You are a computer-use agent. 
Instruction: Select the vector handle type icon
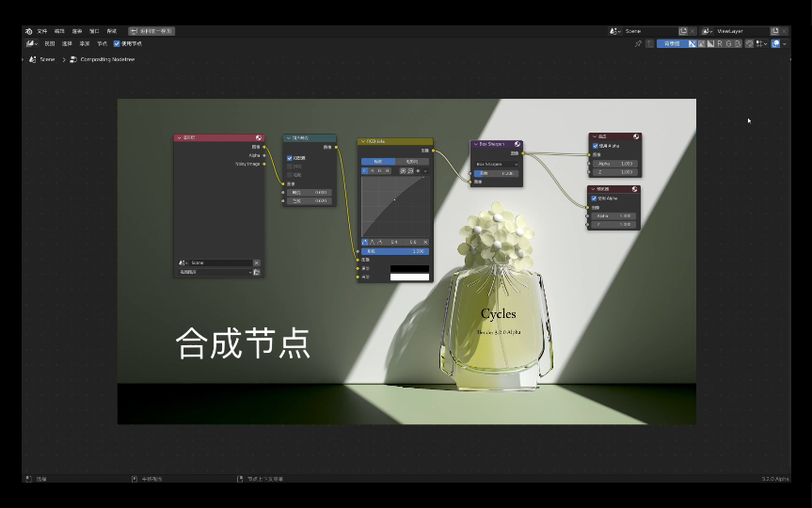pos(372,243)
